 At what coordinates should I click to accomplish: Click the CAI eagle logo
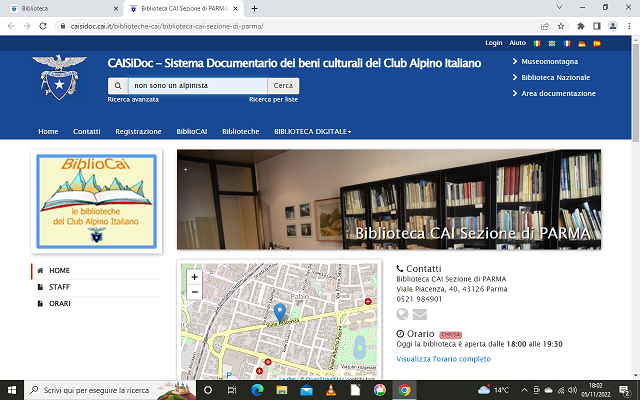coord(59,78)
